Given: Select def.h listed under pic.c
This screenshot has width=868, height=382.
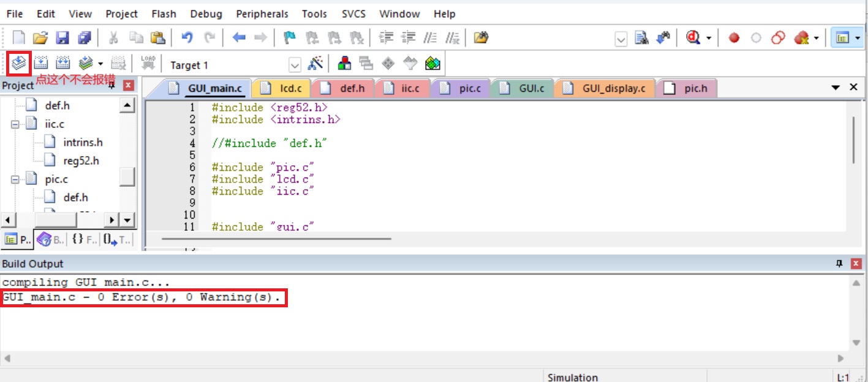Looking at the screenshot, I should click(75, 197).
